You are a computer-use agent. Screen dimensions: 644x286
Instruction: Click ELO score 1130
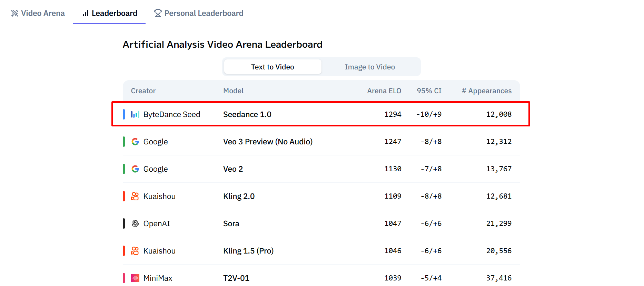pos(393,169)
